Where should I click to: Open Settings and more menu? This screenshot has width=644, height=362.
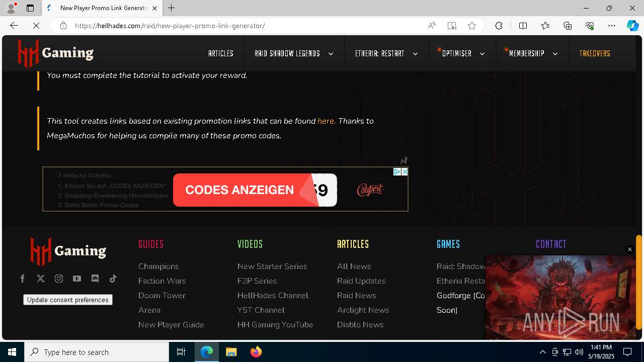[612, 26]
